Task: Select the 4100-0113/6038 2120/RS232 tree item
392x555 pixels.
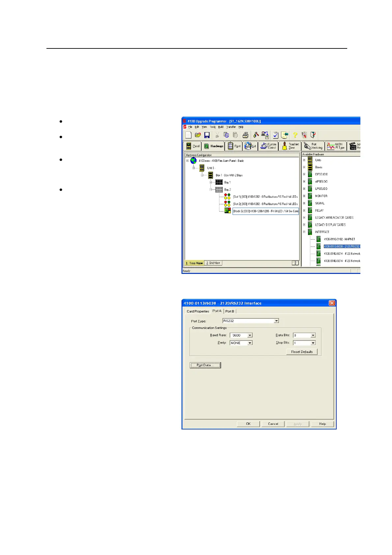Action: pos(342,246)
